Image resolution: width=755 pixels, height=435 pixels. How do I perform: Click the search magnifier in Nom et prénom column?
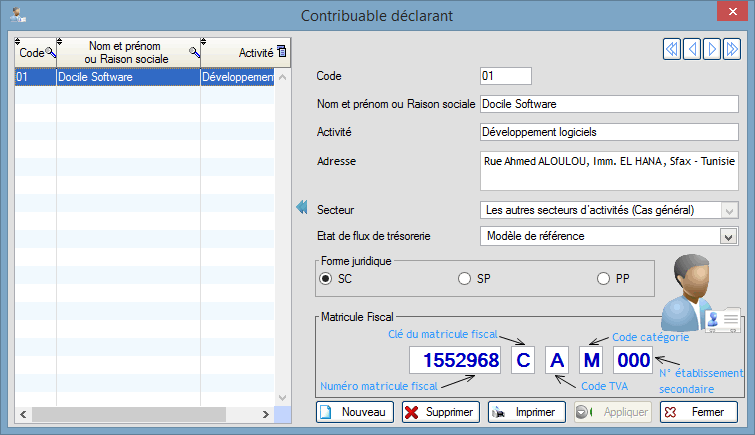(x=195, y=53)
